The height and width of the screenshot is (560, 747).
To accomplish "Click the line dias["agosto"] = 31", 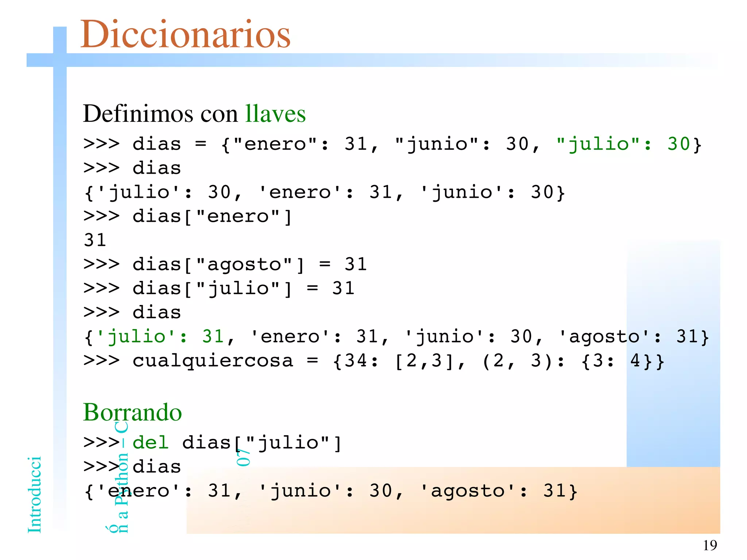I will [x=225, y=264].
